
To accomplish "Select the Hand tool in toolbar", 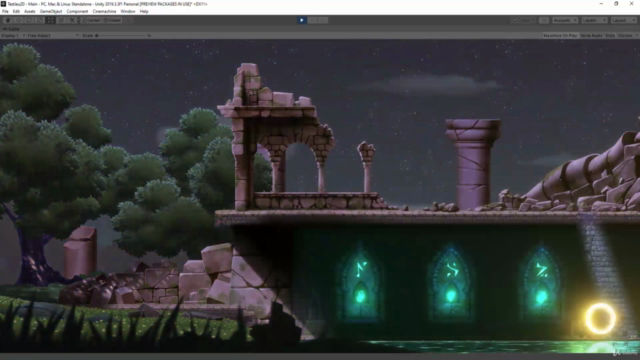I will pyautogui.click(x=8, y=20).
